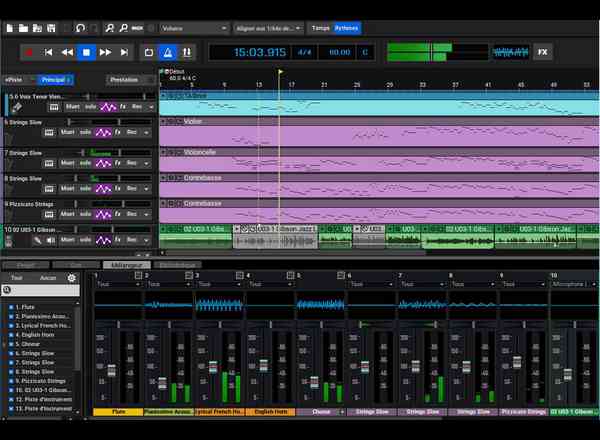600x440 pixels.
Task: Open the FX button next to master meter
Action: click(x=543, y=51)
